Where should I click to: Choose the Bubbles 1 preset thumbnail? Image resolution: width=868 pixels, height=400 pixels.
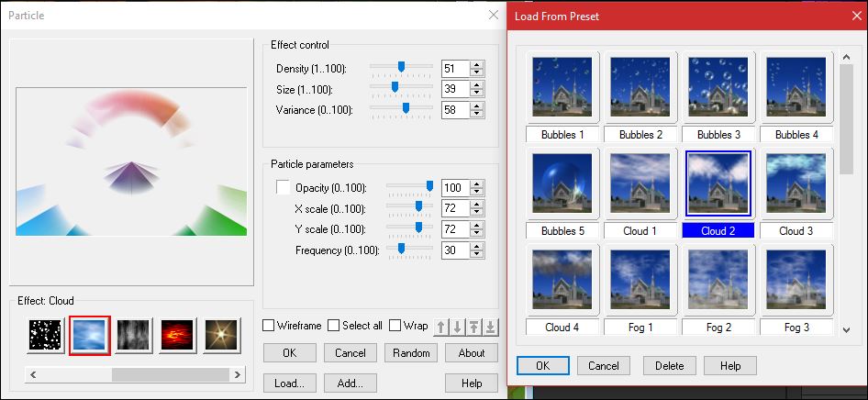tap(562, 87)
